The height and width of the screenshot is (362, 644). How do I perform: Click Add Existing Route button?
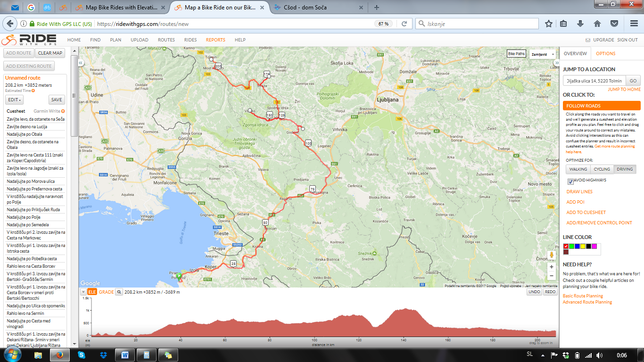29,66
